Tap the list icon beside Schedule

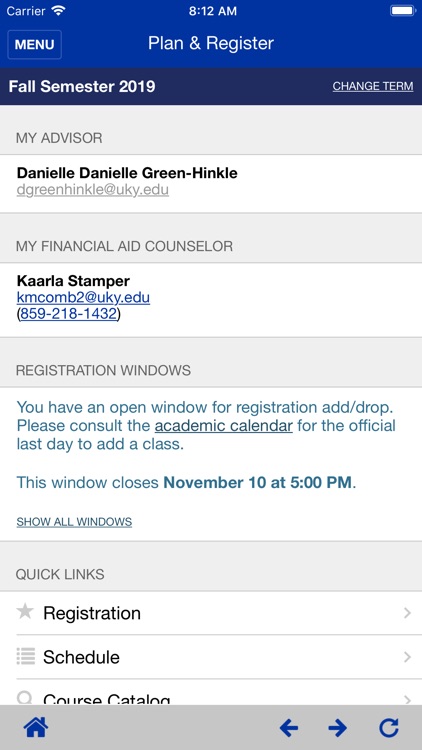click(25, 656)
